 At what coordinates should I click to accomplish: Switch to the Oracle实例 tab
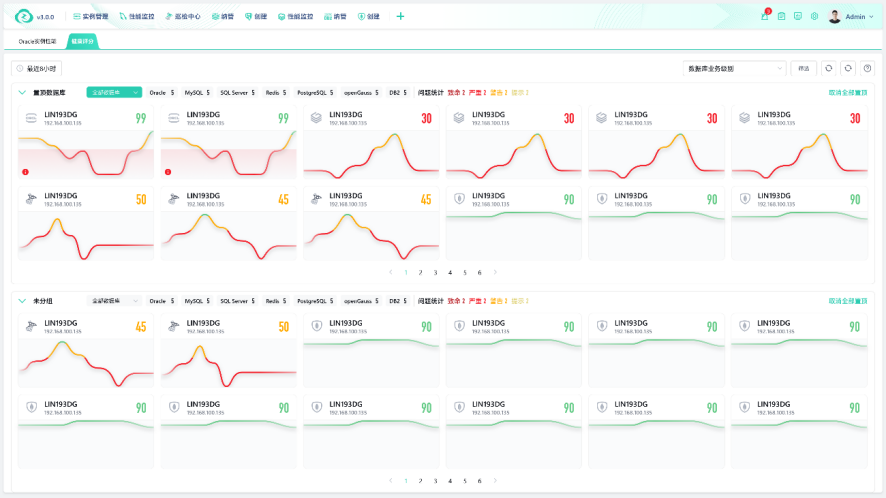[37, 41]
